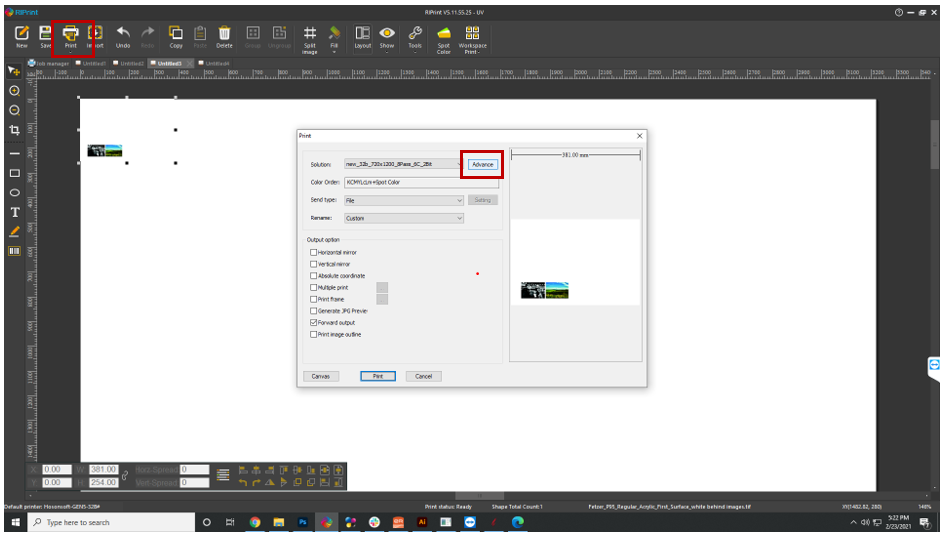Enable the Vertical mirror checkbox

(313, 264)
